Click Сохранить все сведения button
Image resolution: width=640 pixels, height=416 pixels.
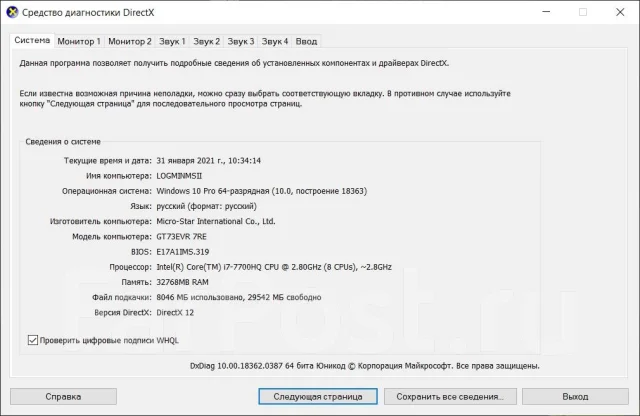coord(450,396)
